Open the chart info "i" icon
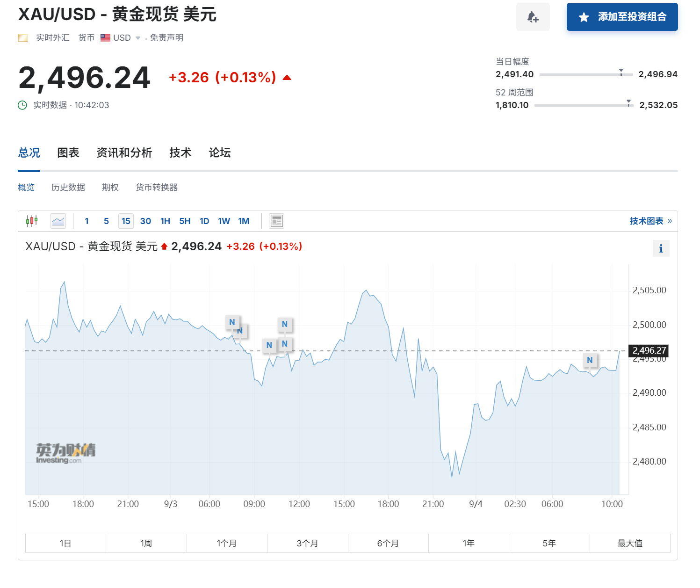The image size is (700, 588). 661,248
